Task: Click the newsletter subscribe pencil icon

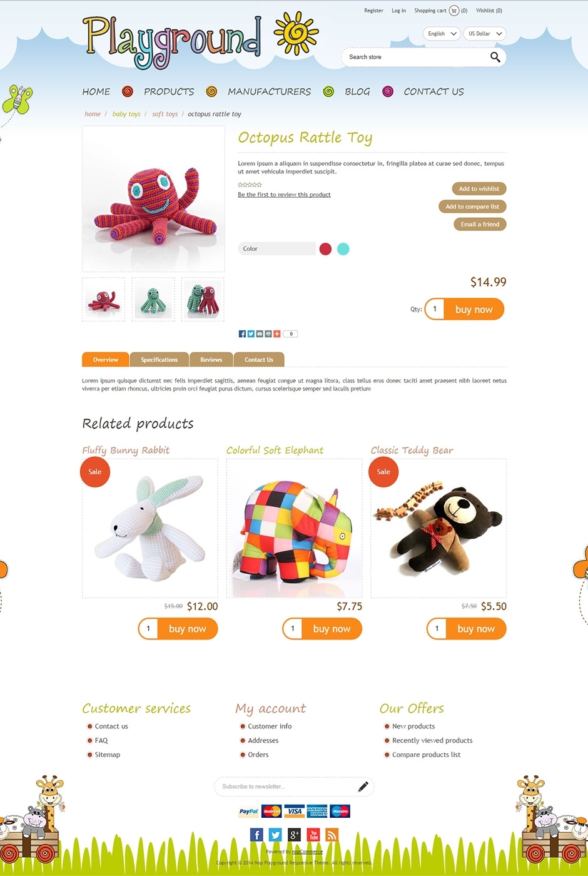Action: [x=363, y=787]
